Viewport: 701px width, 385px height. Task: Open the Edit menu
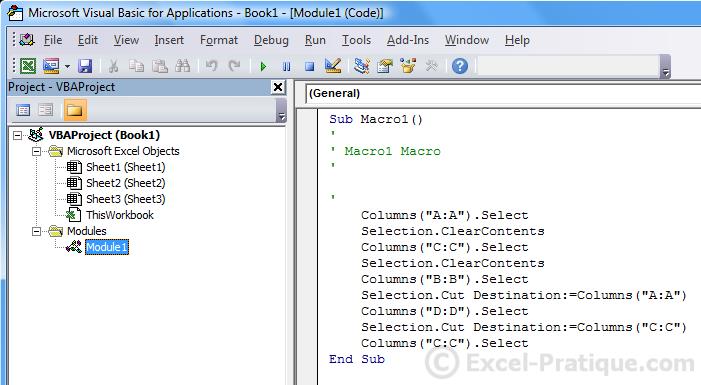point(88,40)
